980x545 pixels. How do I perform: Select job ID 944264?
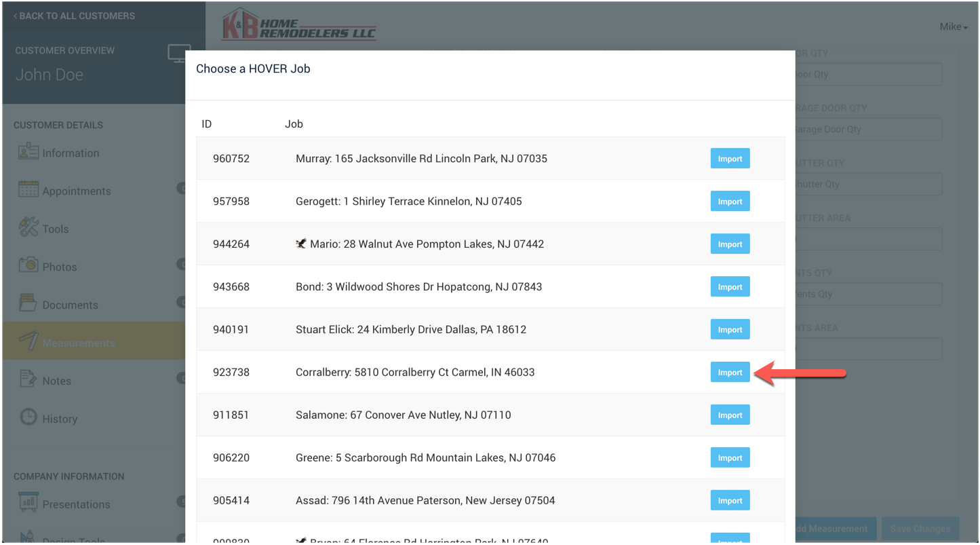click(231, 244)
